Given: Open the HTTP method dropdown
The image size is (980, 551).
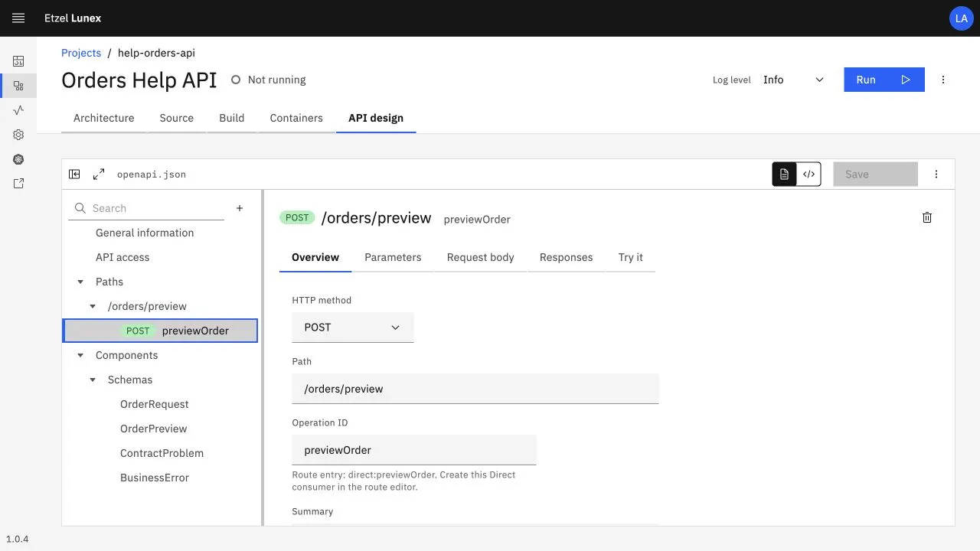Looking at the screenshot, I should [x=353, y=328].
